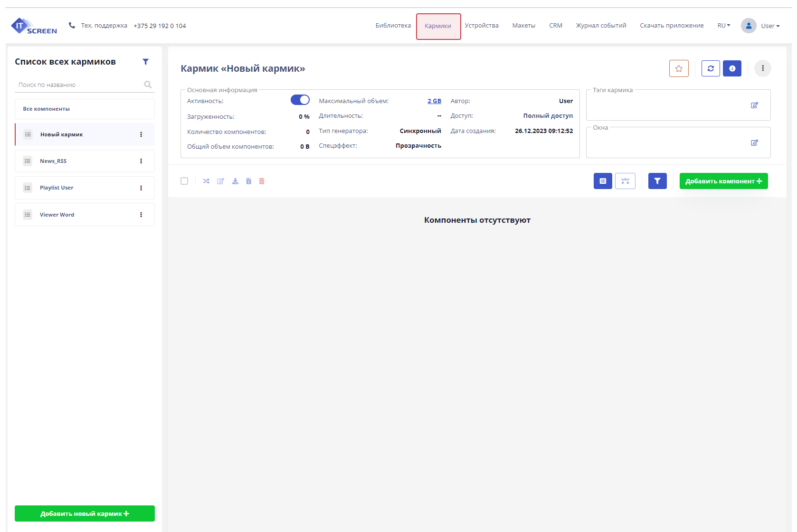This screenshot has width=797, height=532.
Task: Go to the Библиотека menu item
Action: click(x=393, y=26)
